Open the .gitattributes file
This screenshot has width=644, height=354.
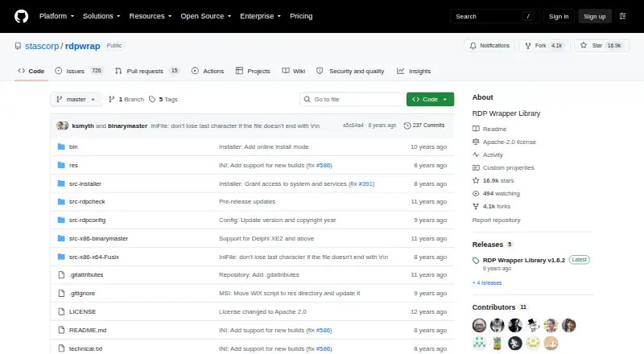(86, 274)
